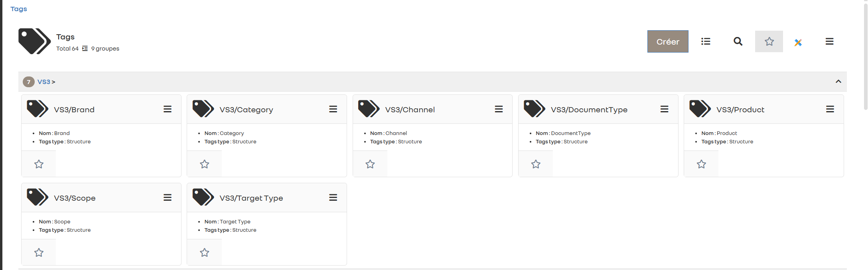Open the search magnifier icon
Viewport: 868px width, 270px height.
pyautogui.click(x=738, y=41)
